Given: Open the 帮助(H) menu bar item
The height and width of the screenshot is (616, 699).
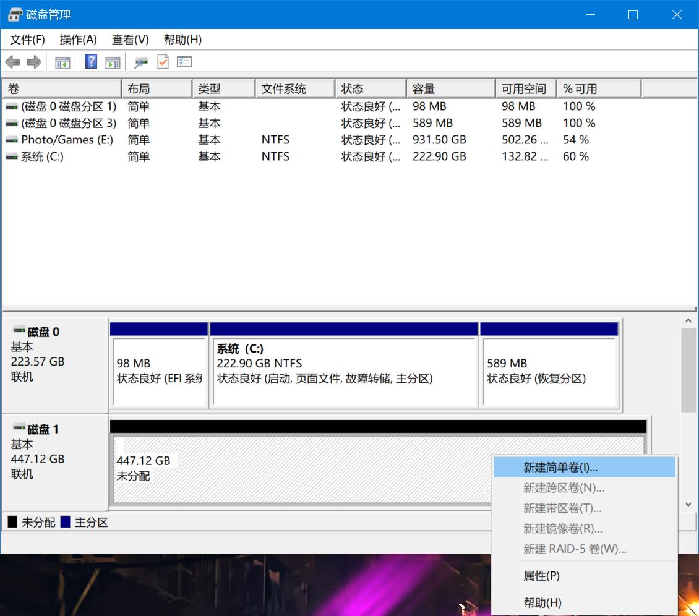Looking at the screenshot, I should pos(181,39).
